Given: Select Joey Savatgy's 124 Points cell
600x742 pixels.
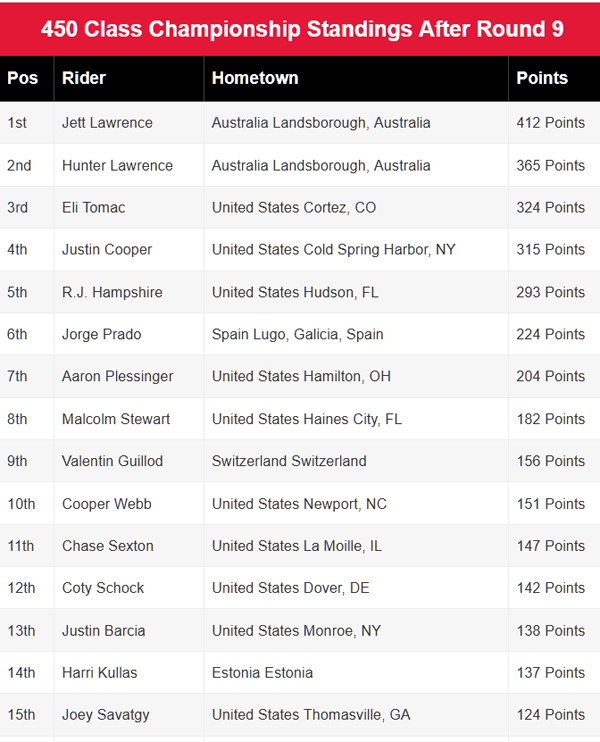Looking at the screenshot, I should [x=550, y=715].
